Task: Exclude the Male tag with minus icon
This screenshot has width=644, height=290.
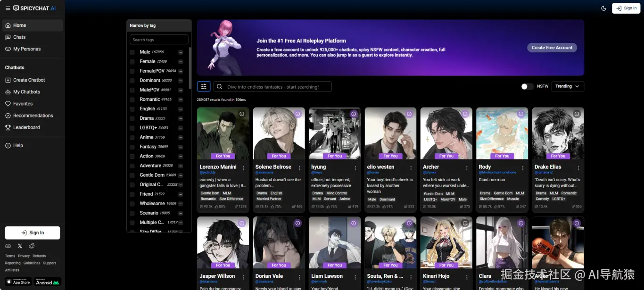Action: pyautogui.click(x=181, y=52)
